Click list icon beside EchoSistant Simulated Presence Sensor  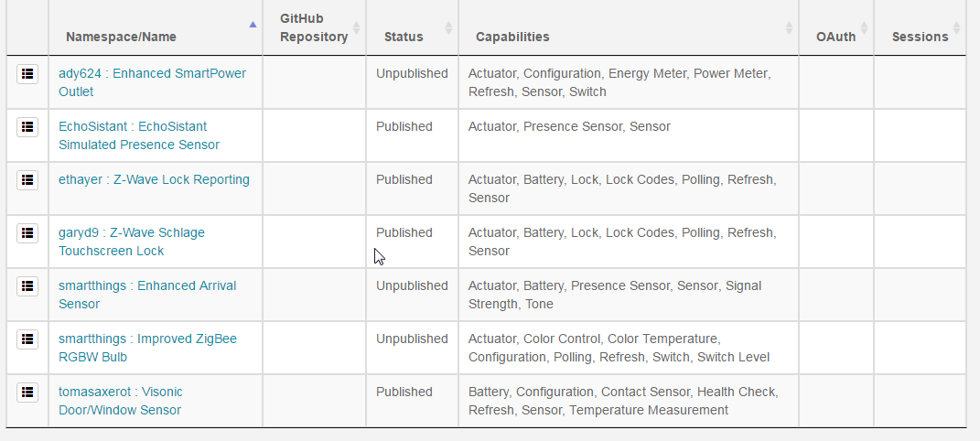tap(27, 127)
